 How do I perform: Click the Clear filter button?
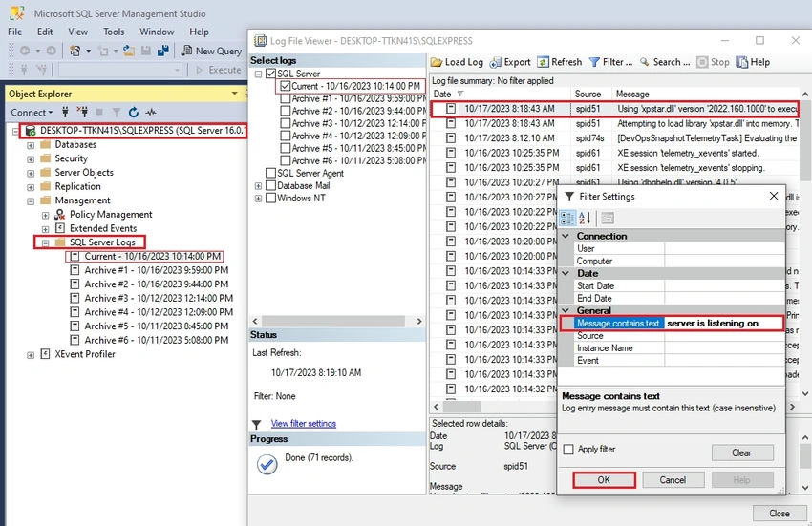point(742,452)
